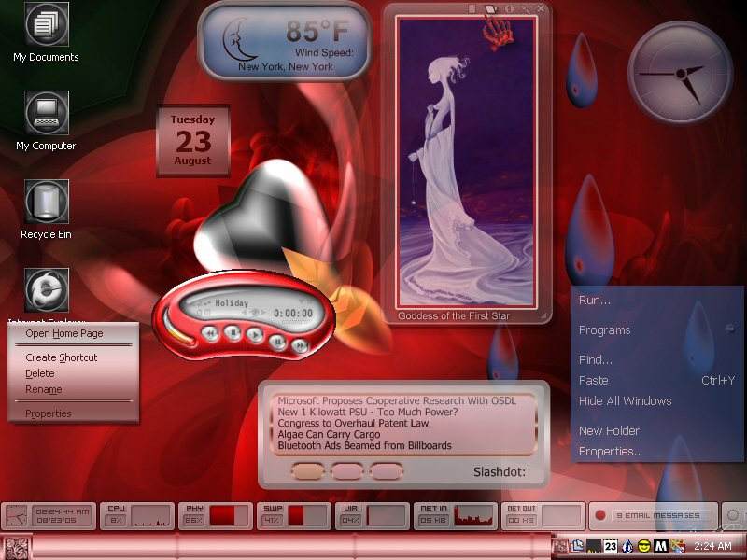Click the patterned tray icon beside stacked windows
The width and height of the screenshot is (747, 560).
click(x=561, y=546)
